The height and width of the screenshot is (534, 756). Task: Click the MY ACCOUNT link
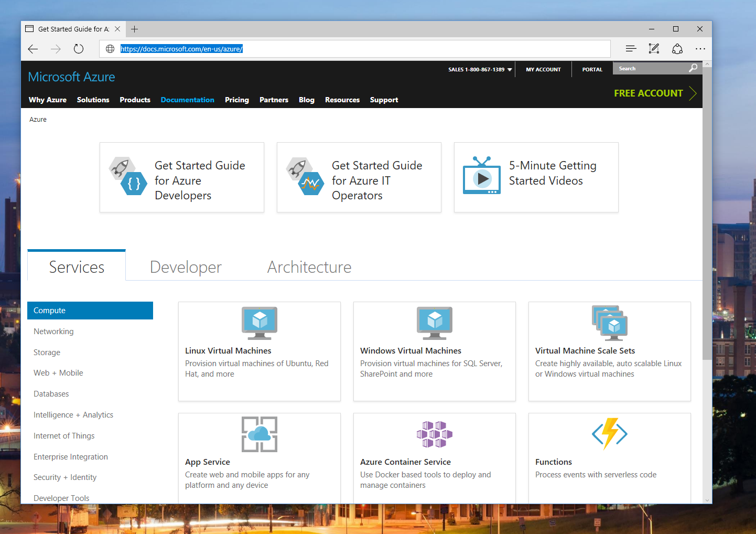click(x=543, y=69)
